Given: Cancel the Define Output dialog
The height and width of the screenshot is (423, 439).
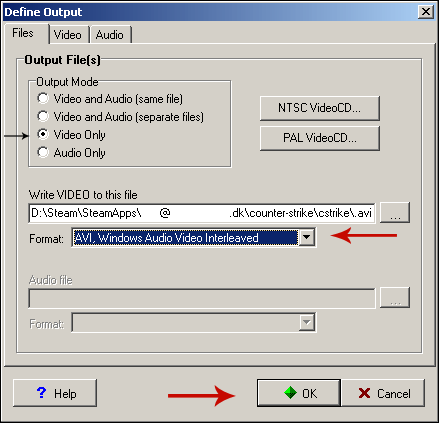Looking at the screenshot, I should pyautogui.click(x=383, y=393).
